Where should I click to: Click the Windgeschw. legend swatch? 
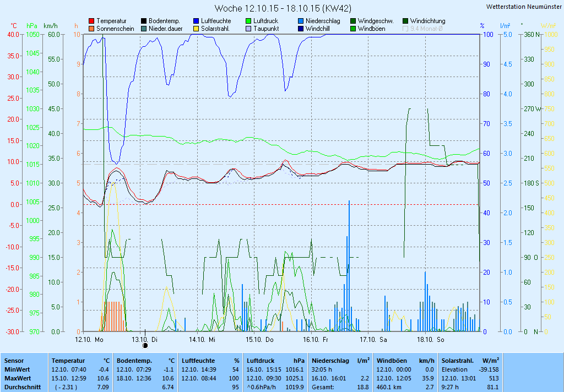353,21
